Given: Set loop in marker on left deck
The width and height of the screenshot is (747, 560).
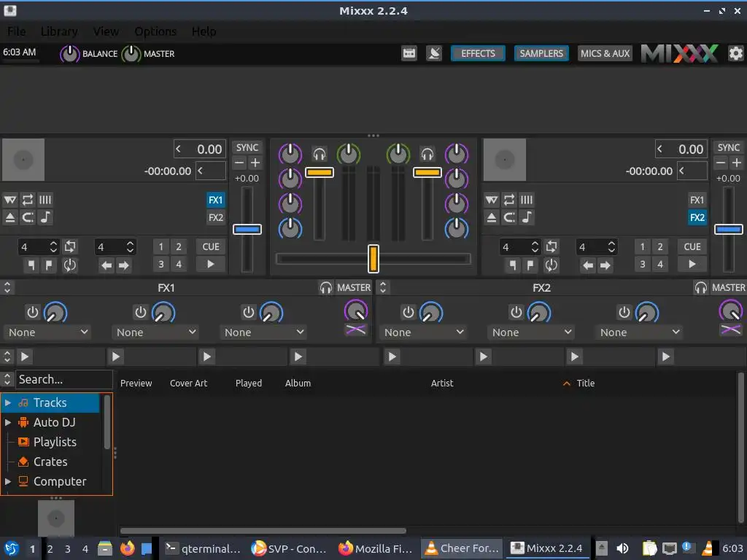Looking at the screenshot, I should [x=31, y=265].
